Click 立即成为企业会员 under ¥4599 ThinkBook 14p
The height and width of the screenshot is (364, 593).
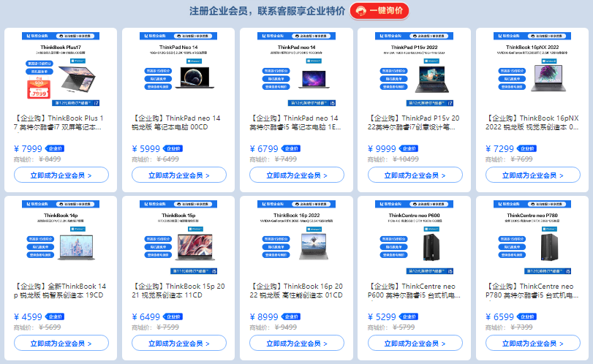click(x=61, y=344)
